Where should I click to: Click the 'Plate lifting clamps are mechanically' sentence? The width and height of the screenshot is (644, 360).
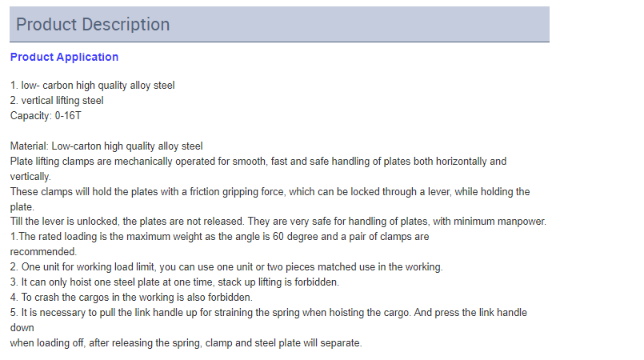[258, 162]
